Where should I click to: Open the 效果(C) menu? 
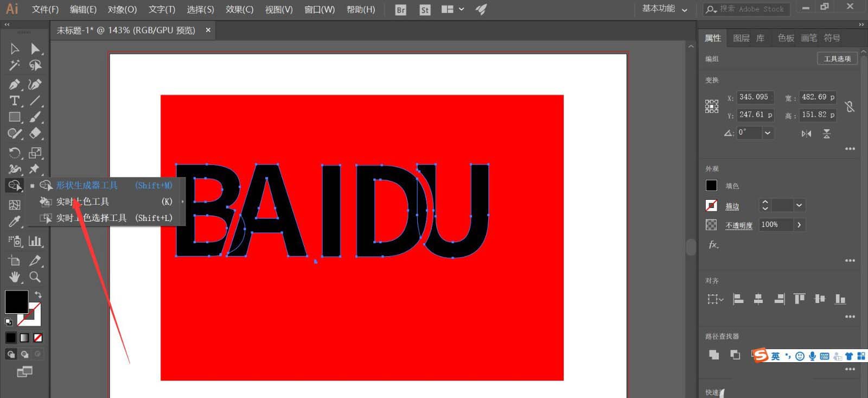point(239,9)
